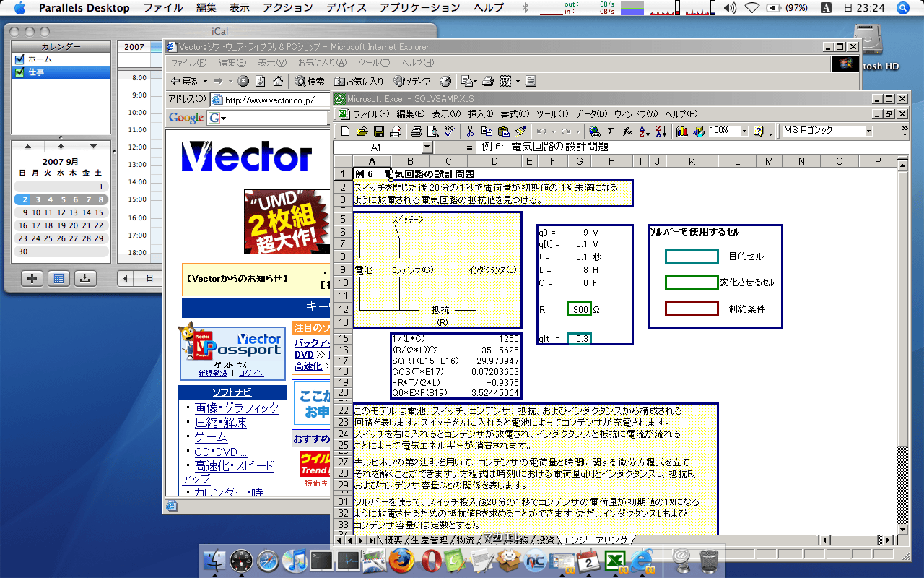Run the ABC spell check icon in Excel
This screenshot has width=924, height=578.
[449, 131]
